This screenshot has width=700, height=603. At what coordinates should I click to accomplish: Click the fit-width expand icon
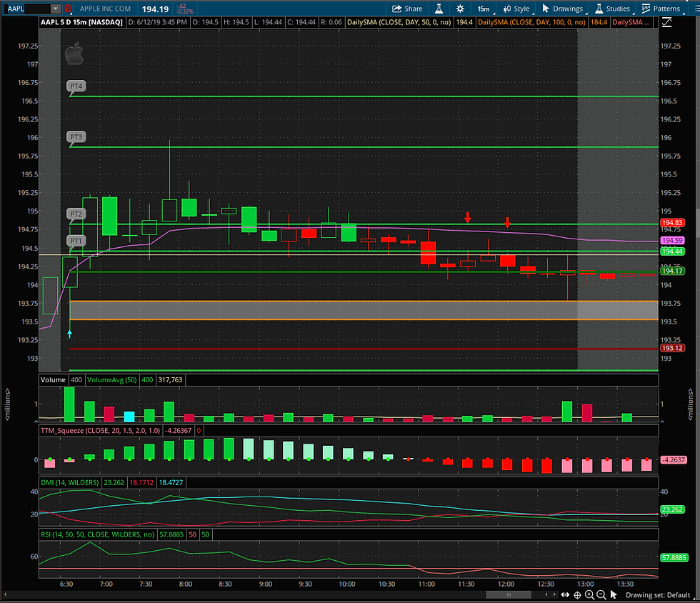[x=565, y=594]
